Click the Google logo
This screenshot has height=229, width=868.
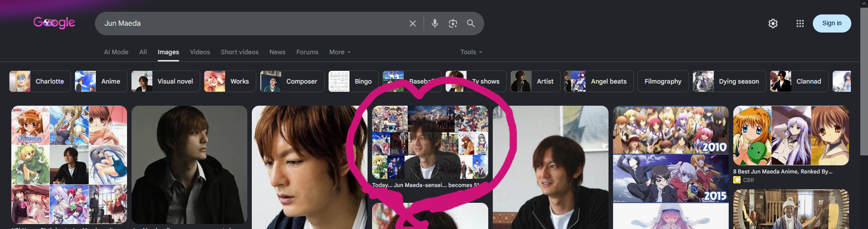tap(54, 23)
